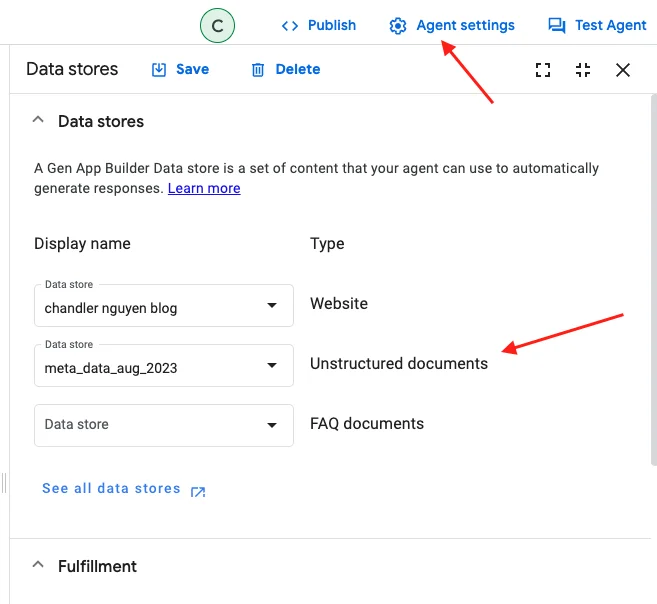The width and height of the screenshot is (657, 604).
Task: Open Agent settings gear icon
Action: (x=398, y=25)
